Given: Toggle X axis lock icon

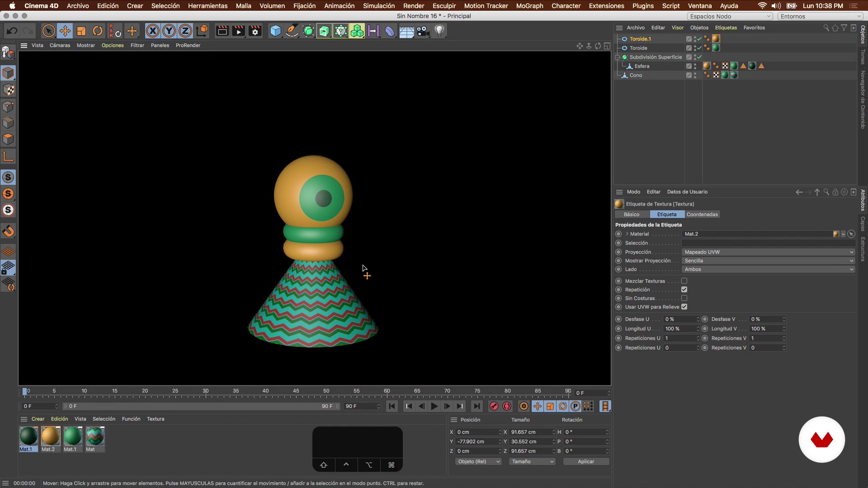Looking at the screenshot, I should coord(153,31).
